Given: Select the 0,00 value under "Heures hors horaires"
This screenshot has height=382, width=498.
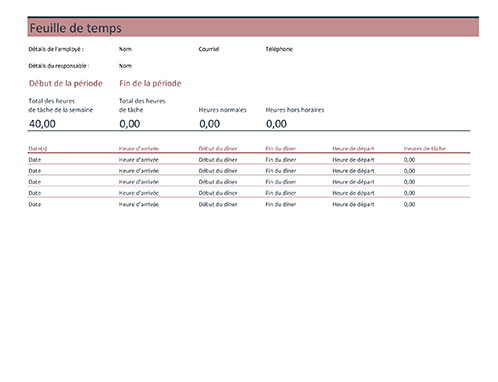Looking at the screenshot, I should 276,124.
